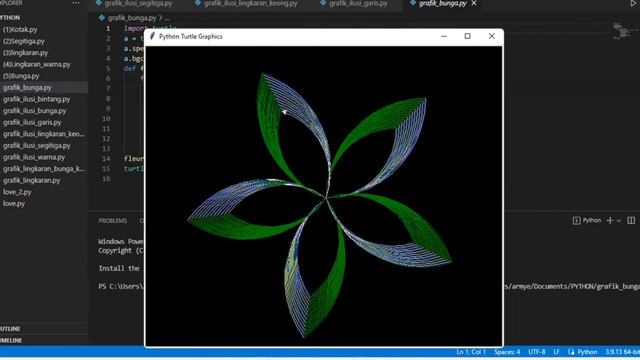Change file encoding UTF-8 in status bar
This screenshot has height=360, width=640.
(537, 352)
